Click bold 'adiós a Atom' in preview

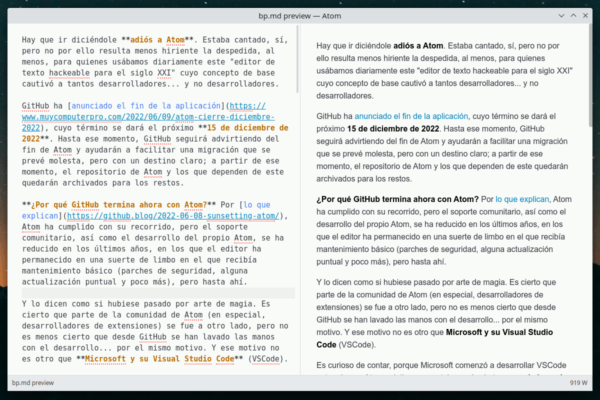tap(418, 46)
